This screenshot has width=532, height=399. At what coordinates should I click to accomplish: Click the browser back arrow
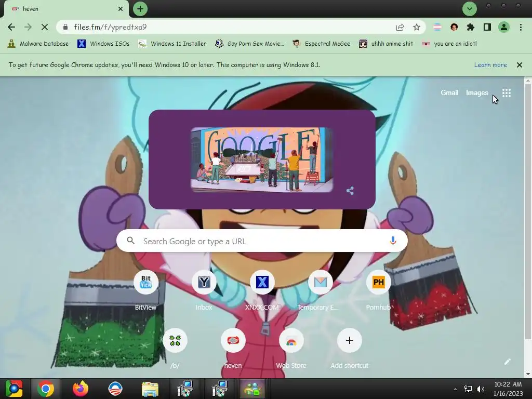11,27
